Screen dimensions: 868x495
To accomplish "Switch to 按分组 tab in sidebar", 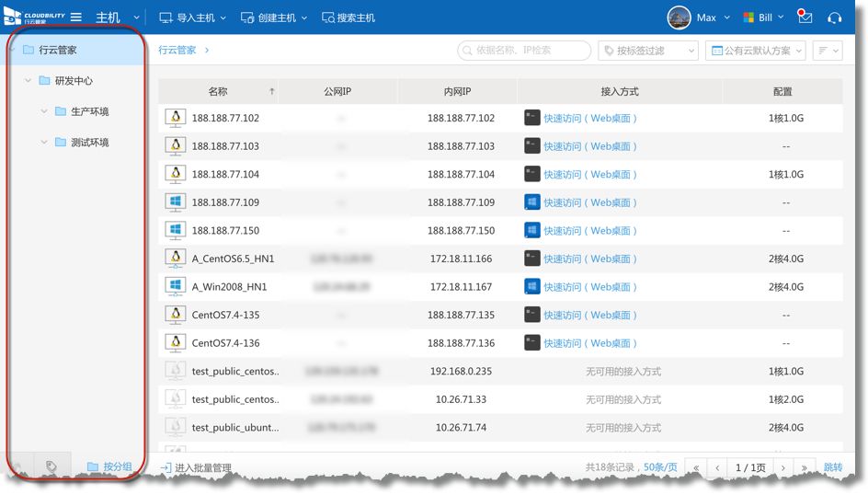I will click(109, 467).
